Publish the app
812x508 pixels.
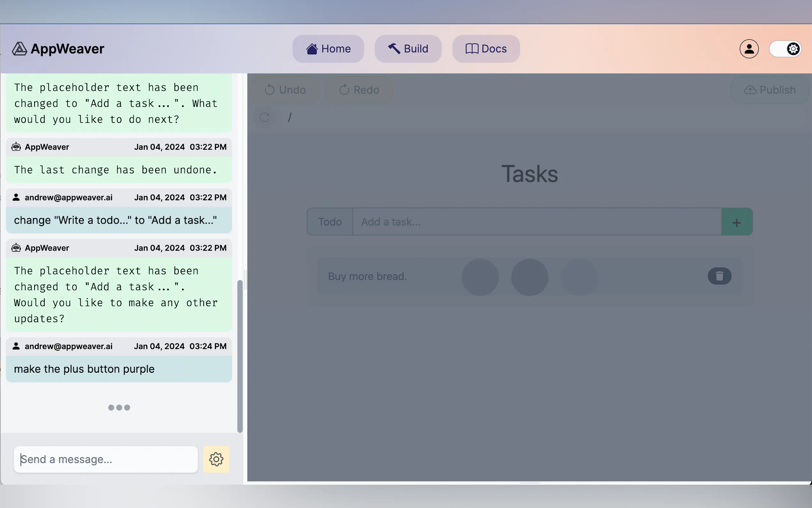tap(770, 90)
